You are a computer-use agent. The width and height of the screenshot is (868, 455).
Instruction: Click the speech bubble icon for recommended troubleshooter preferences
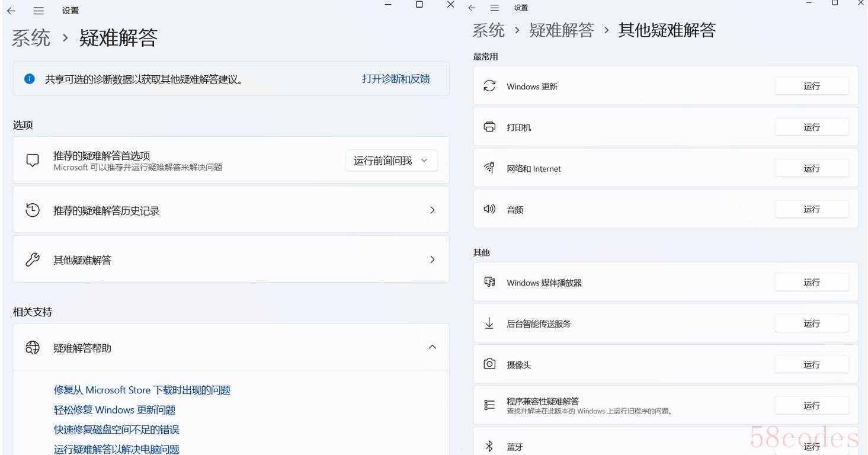click(33, 161)
